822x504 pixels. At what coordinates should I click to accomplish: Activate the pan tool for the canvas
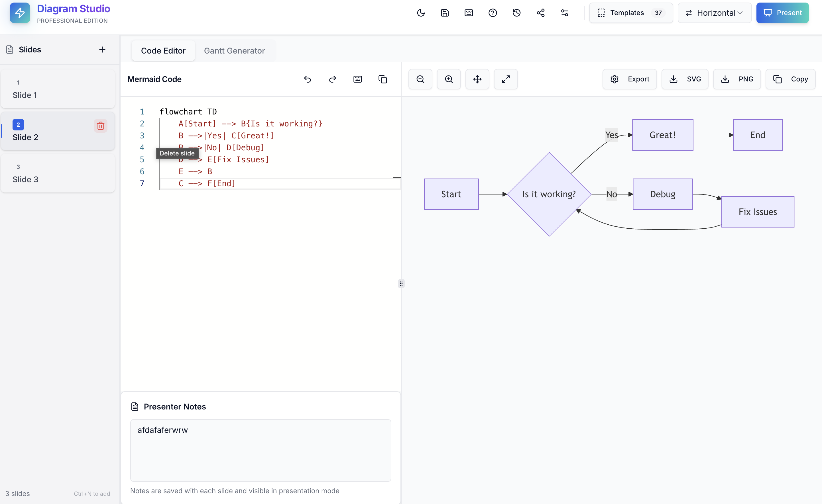pos(477,79)
